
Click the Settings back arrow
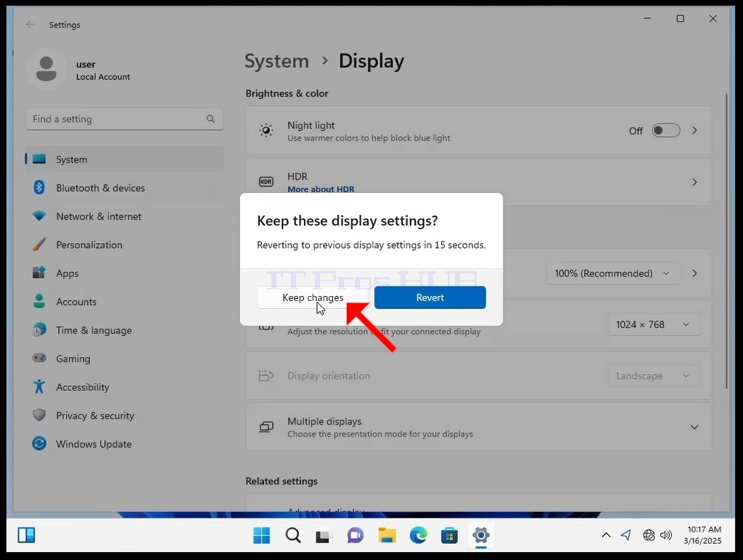[x=30, y=25]
